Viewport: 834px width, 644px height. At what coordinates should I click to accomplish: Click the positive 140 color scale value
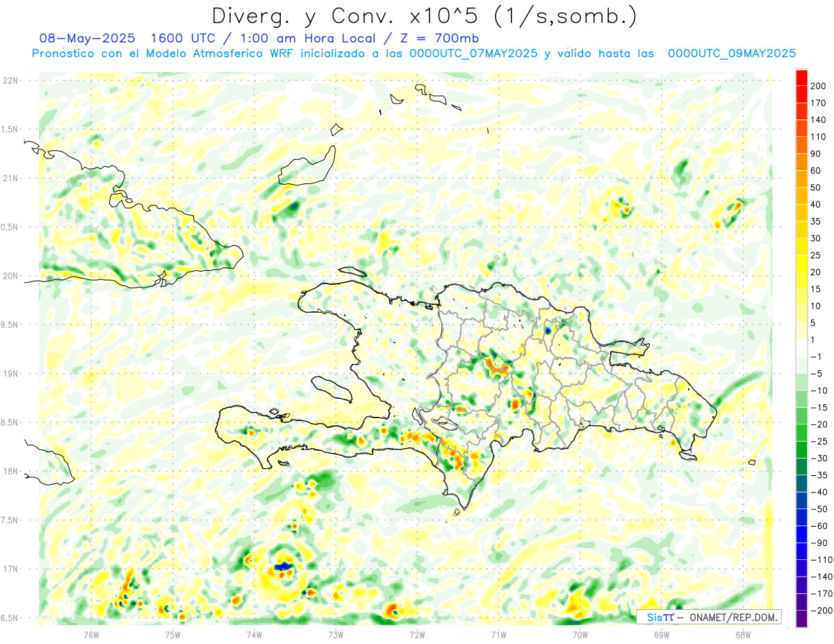click(x=819, y=119)
